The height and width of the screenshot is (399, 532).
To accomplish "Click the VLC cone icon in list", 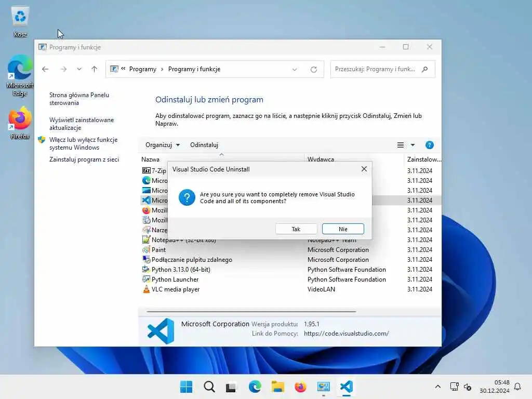I will (146, 289).
